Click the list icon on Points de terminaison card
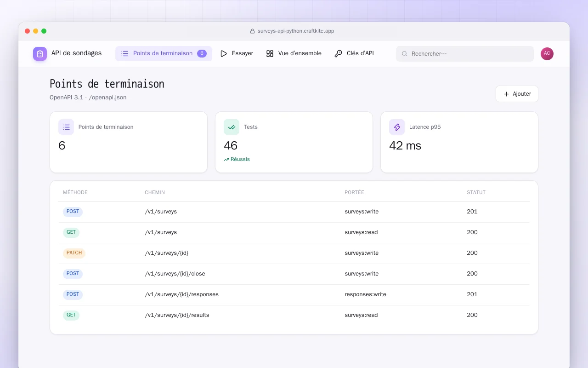 (66, 127)
